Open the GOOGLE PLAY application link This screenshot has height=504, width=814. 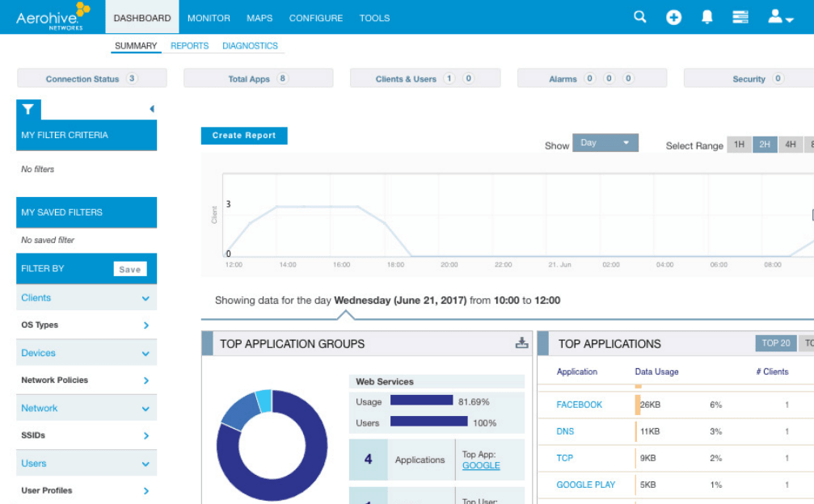point(585,485)
